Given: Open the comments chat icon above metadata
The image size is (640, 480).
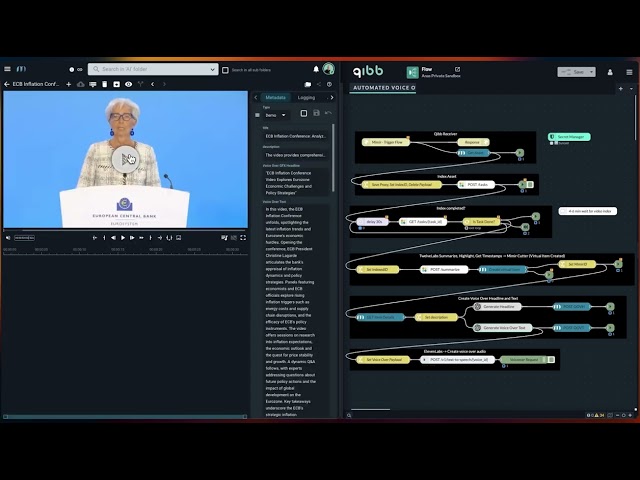Looking at the screenshot, I should [308, 84].
